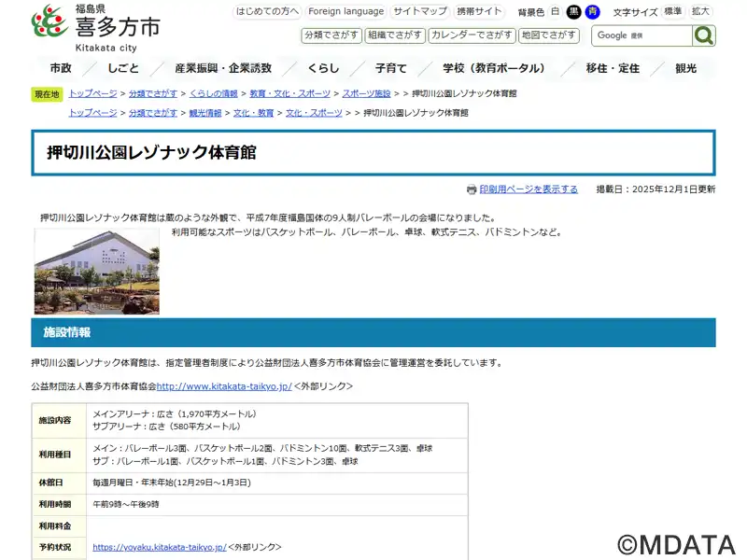Click スポーツ施設 breadcrumb link

[366, 94]
